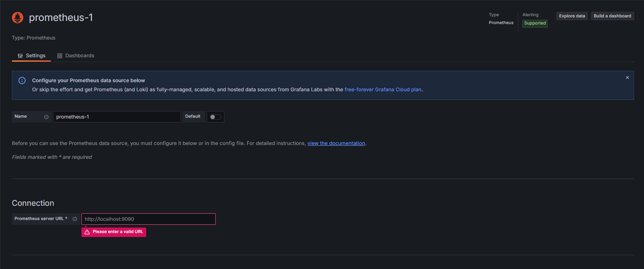Dismiss the Configure Prometheus info banner
The image size is (644, 269).
(627, 78)
